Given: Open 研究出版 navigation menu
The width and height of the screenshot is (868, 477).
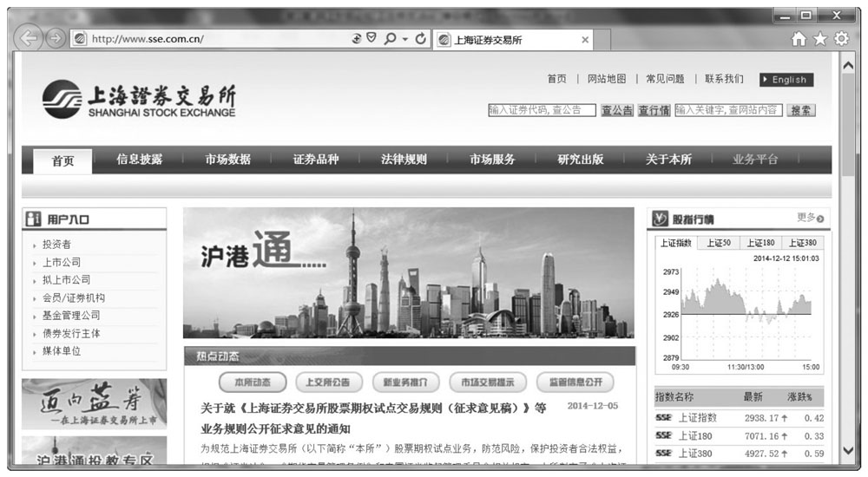Looking at the screenshot, I should click(x=580, y=160).
